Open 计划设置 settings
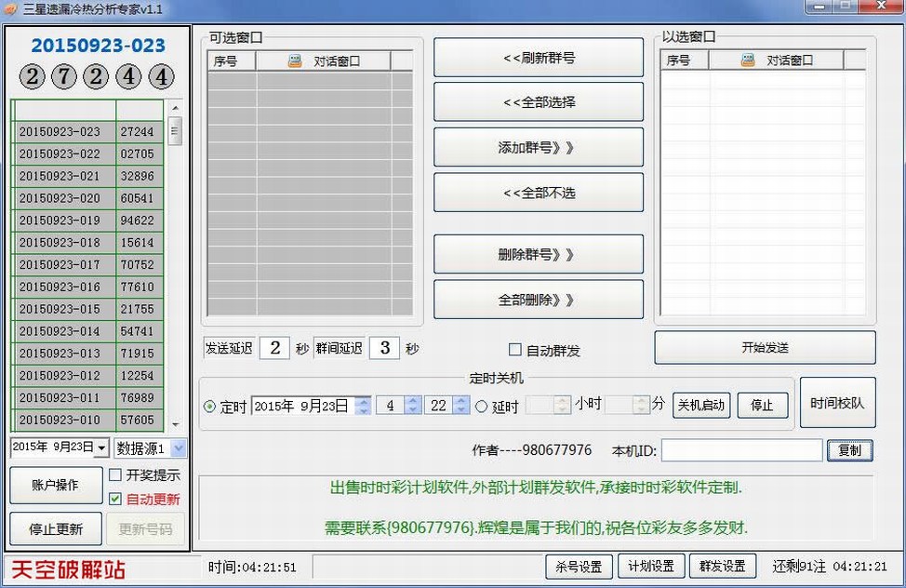 (651, 566)
